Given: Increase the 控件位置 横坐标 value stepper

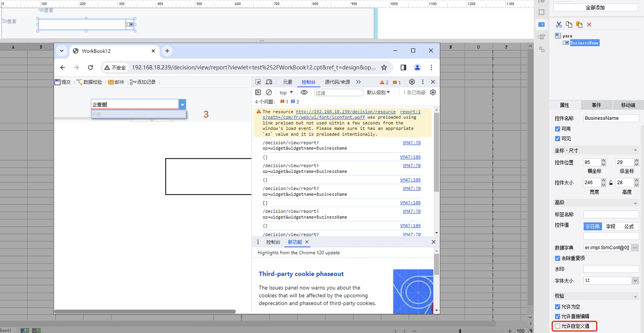Looking at the screenshot, I should [603, 160].
